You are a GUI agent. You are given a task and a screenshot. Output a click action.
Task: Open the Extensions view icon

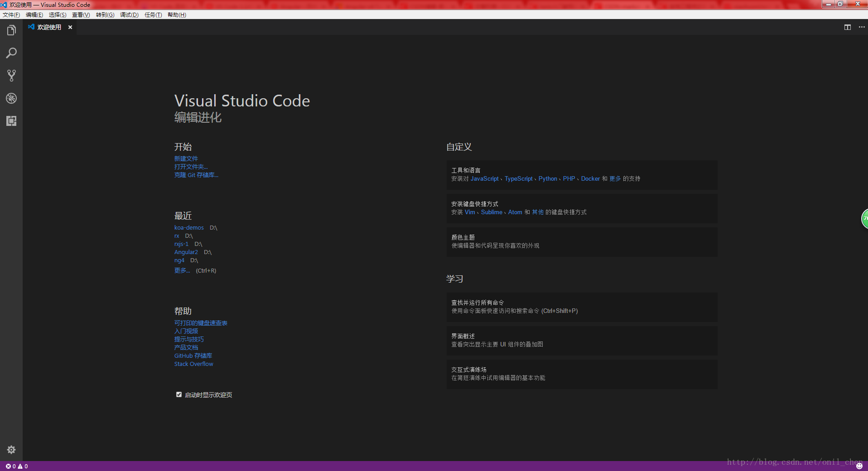click(11, 121)
